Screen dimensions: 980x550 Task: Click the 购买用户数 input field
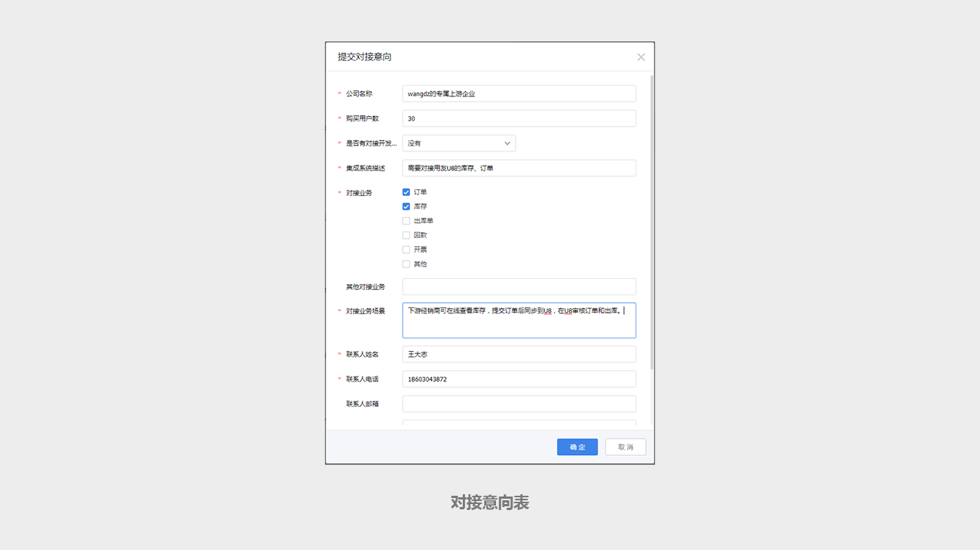pyautogui.click(x=519, y=118)
